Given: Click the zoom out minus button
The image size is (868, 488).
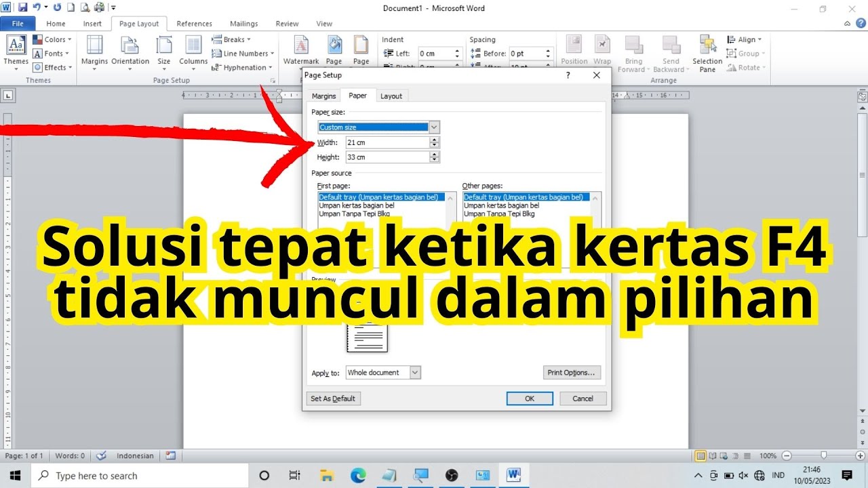Looking at the screenshot, I should click(x=786, y=456).
